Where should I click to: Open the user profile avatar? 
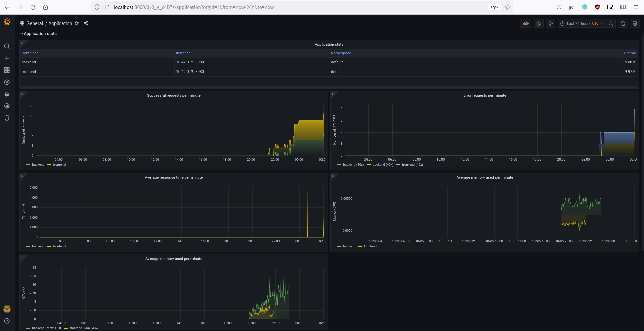7,309
